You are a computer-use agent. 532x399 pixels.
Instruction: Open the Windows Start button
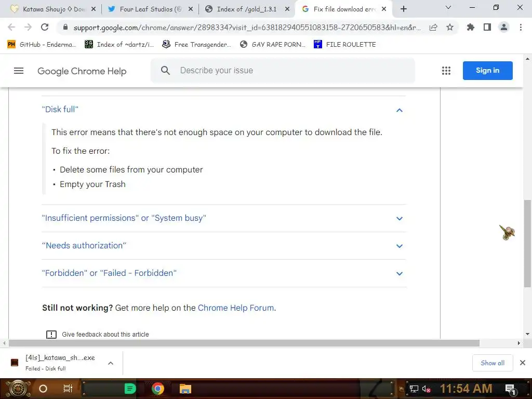pos(18,389)
